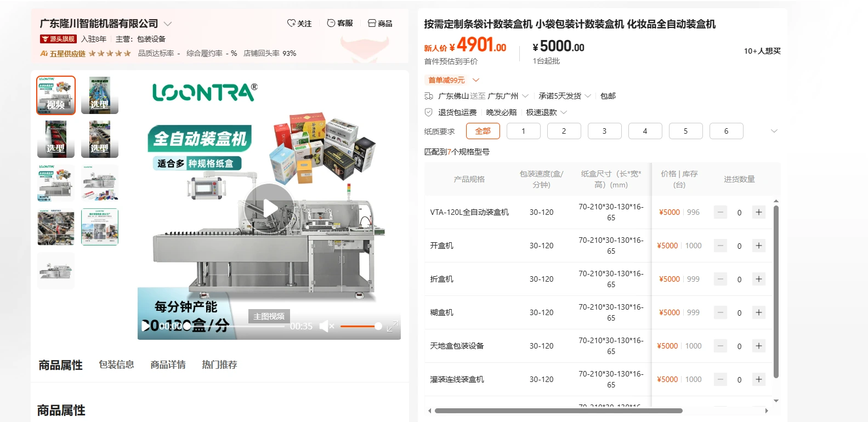
Task: Select paper requirement option 4
Action: (x=645, y=131)
